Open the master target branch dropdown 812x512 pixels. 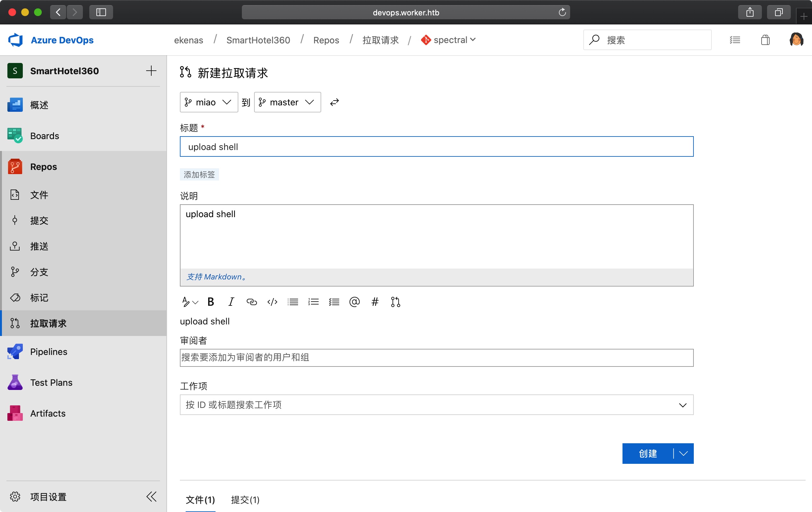point(287,102)
